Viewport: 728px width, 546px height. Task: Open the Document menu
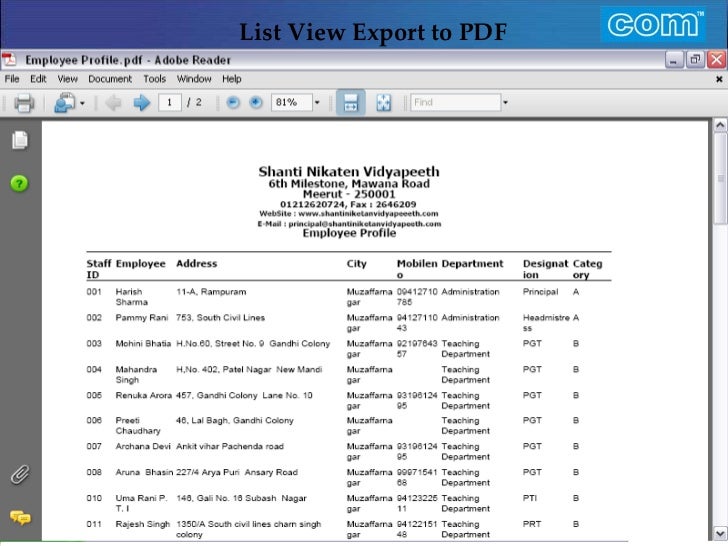pyautogui.click(x=110, y=79)
